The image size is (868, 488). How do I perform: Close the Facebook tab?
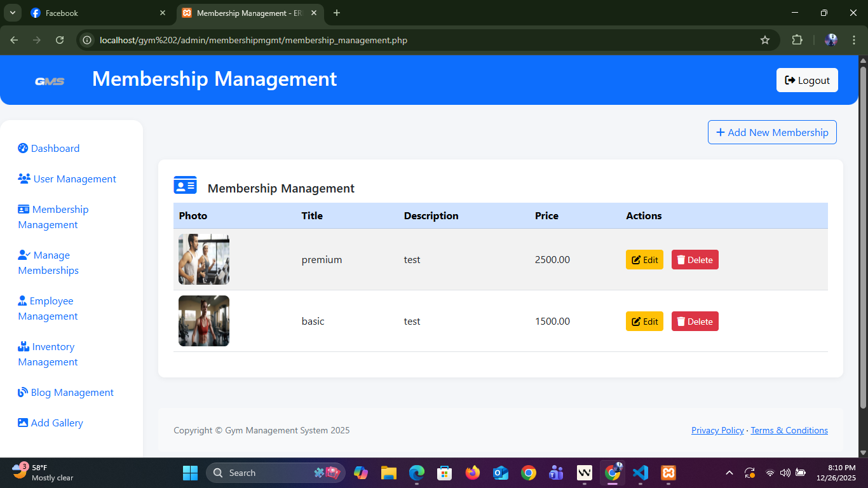pos(163,13)
